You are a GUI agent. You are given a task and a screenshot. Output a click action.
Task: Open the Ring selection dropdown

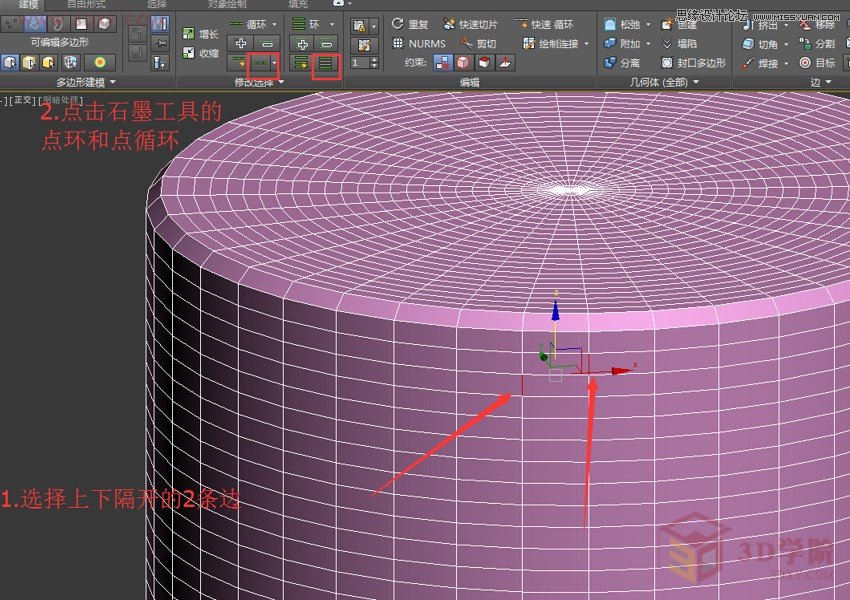(332, 24)
